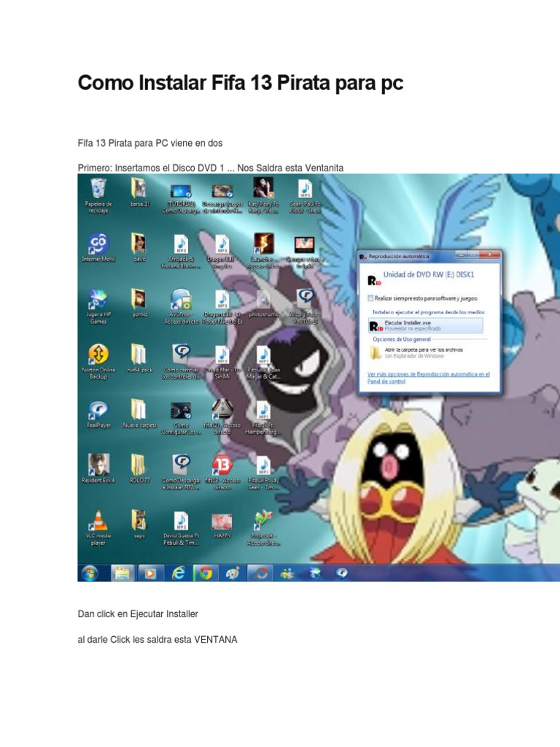560x747 pixels.
Task: Launch the AVCFree Acceso directo shortcut
Action: pyautogui.click(x=181, y=307)
